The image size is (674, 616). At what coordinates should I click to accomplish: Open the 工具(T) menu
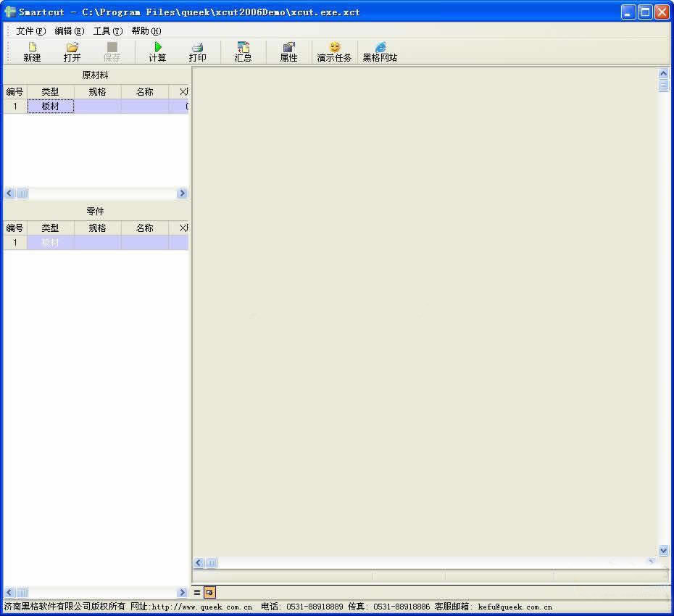click(x=107, y=31)
